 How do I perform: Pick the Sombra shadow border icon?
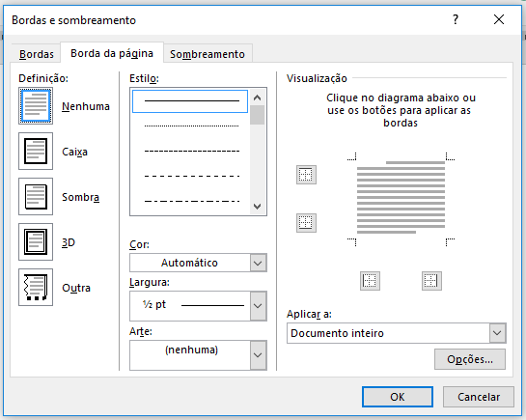[36, 197]
